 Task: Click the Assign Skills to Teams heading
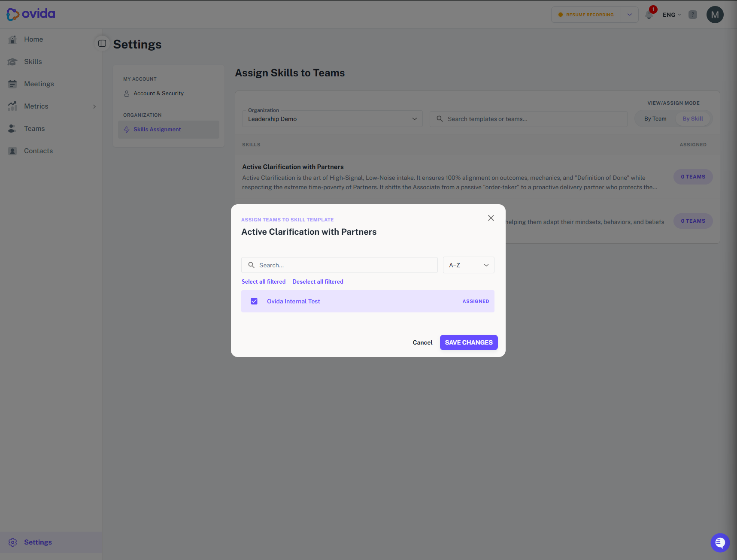click(x=290, y=73)
